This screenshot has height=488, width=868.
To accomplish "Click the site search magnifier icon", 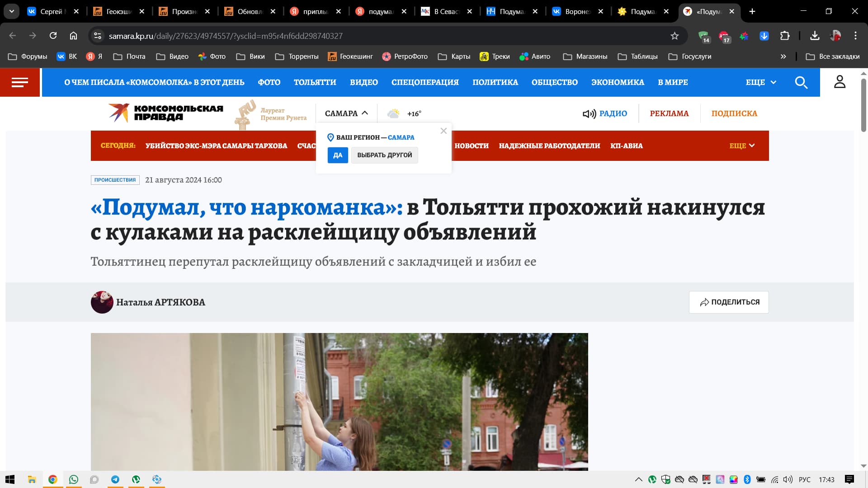I will pos(801,82).
